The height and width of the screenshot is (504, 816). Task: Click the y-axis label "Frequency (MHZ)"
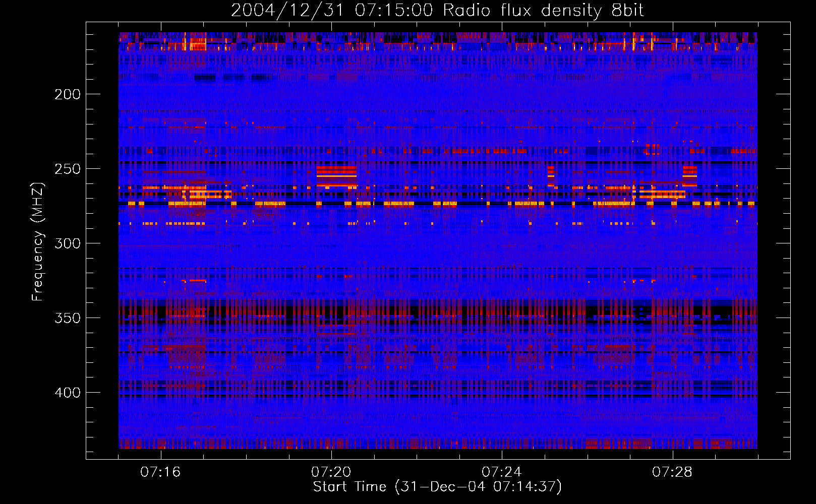[38, 242]
